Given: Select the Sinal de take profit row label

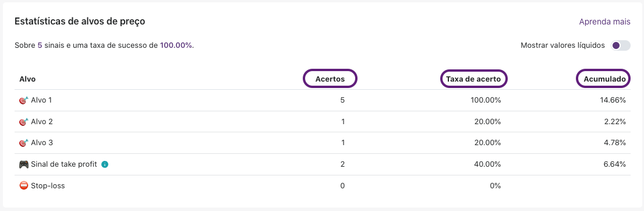Looking at the screenshot, I should pyautogui.click(x=63, y=164).
